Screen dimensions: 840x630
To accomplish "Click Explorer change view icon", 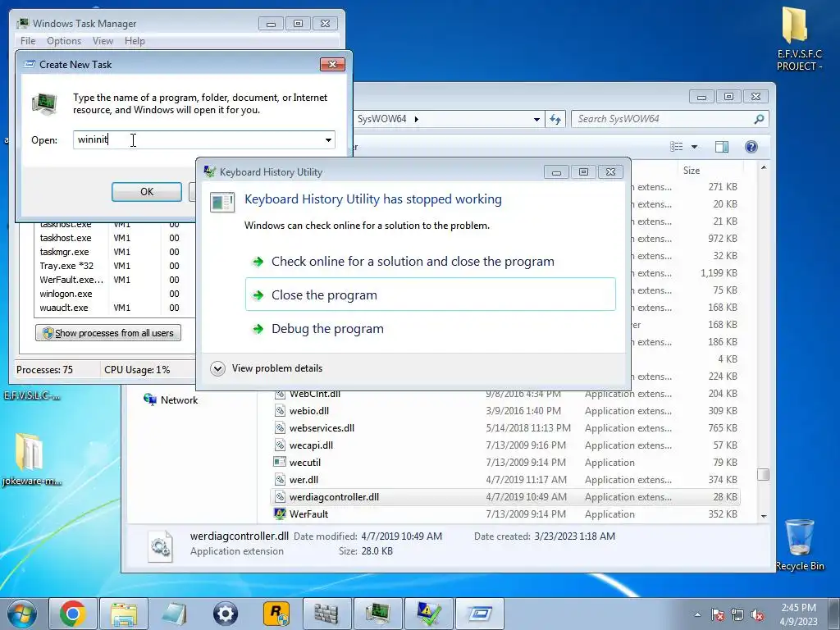I will click(x=677, y=147).
